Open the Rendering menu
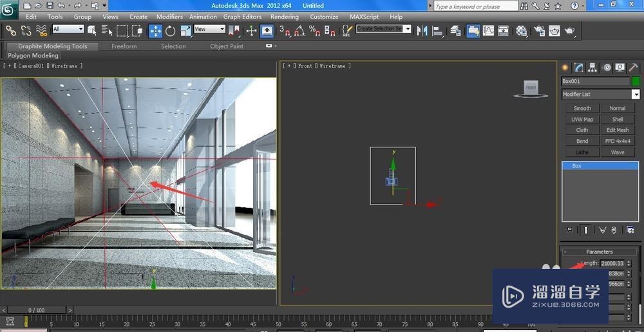Image resolution: width=644 pixels, height=332 pixels. [284, 17]
